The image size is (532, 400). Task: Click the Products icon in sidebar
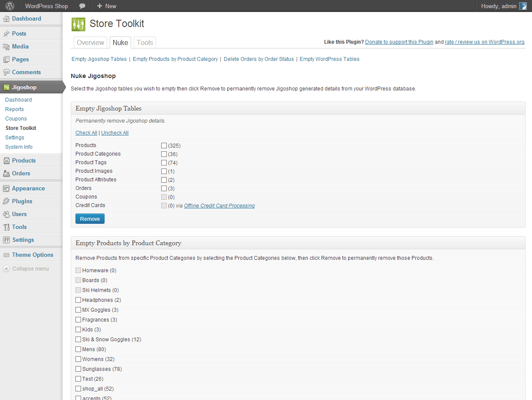(x=6, y=161)
